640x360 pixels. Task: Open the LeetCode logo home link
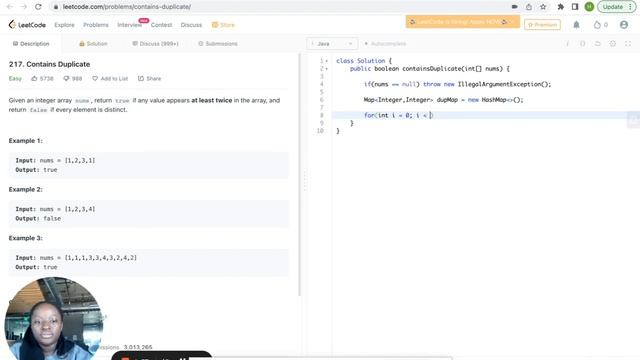[x=27, y=25]
